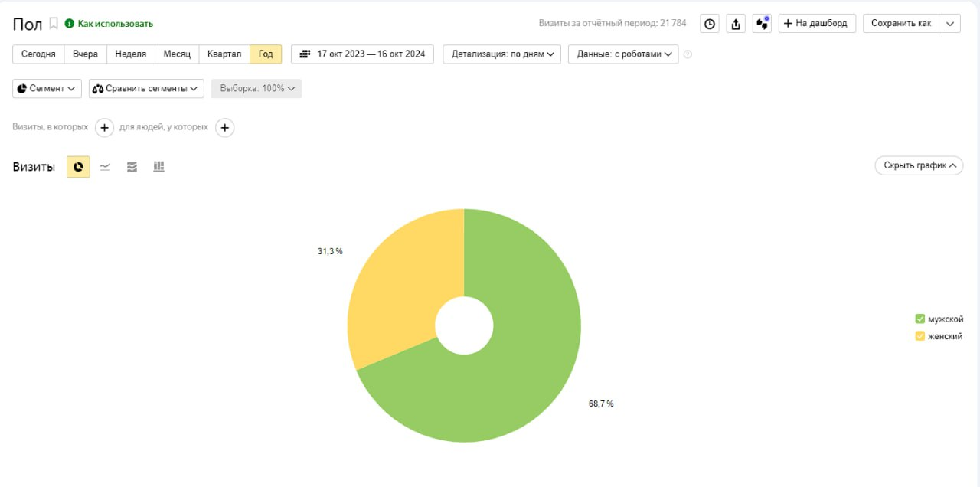Click the 68,7 % chart label
This screenshot has height=487, width=980.
coord(601,404)
